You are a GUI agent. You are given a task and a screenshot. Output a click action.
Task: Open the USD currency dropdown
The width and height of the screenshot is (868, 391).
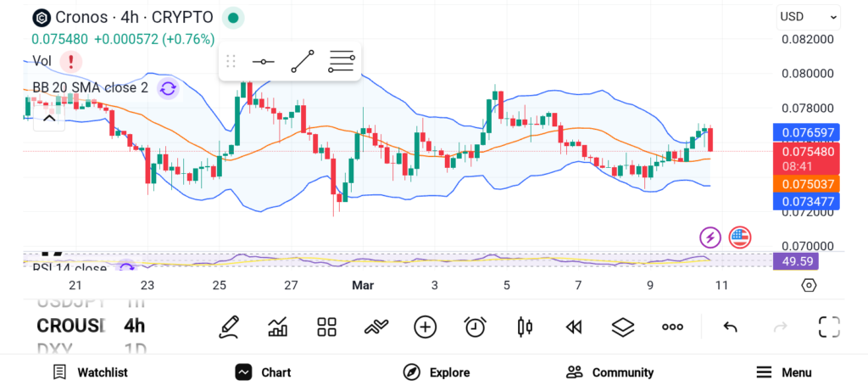click(x=809, y=17)
